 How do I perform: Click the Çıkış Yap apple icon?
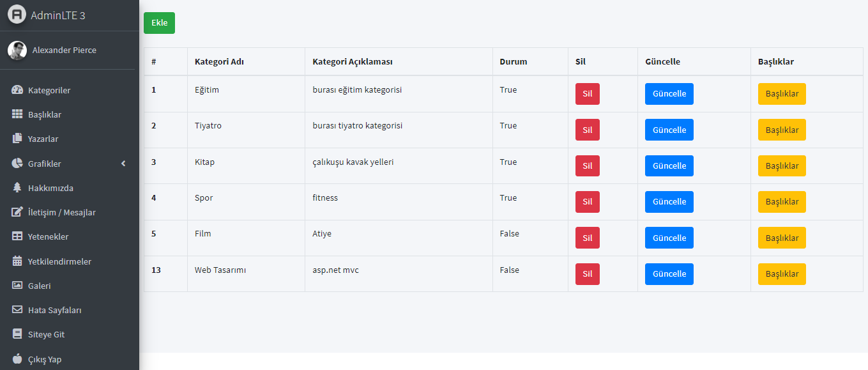pos(17,358)
